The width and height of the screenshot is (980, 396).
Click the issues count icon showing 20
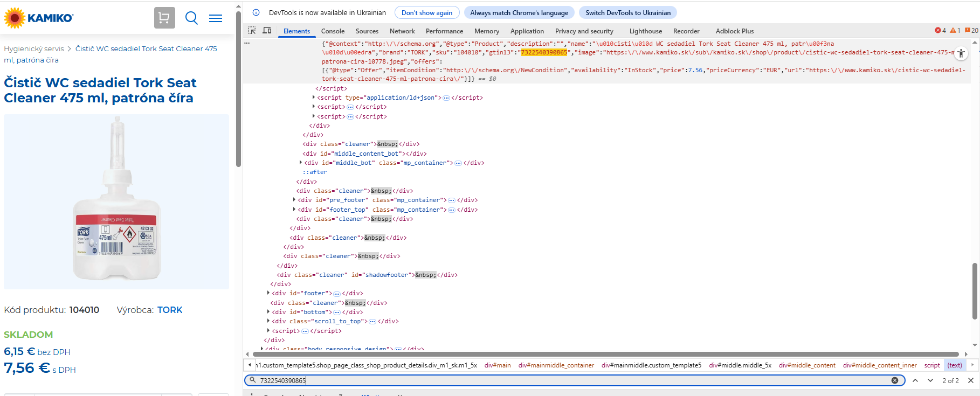(x=971, y=31)
